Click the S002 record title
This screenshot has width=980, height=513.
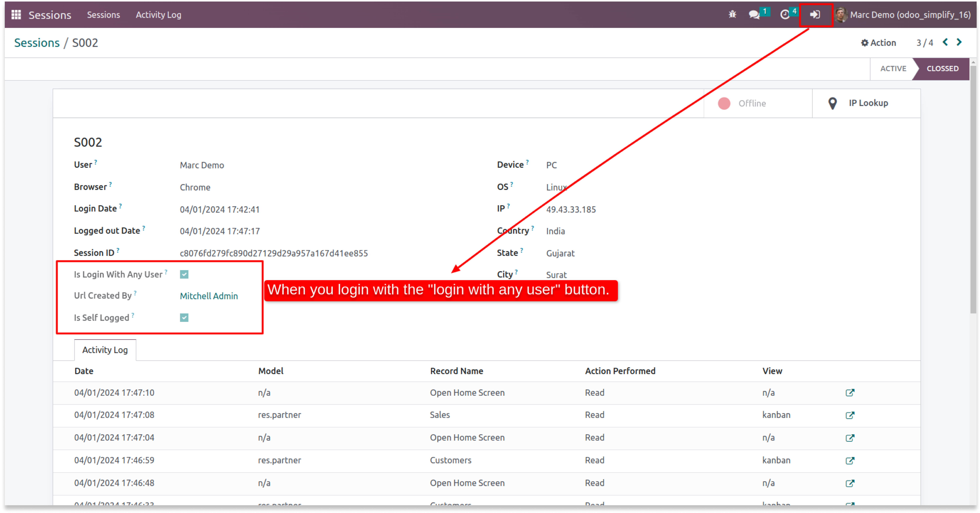click(x=88, y=142)
